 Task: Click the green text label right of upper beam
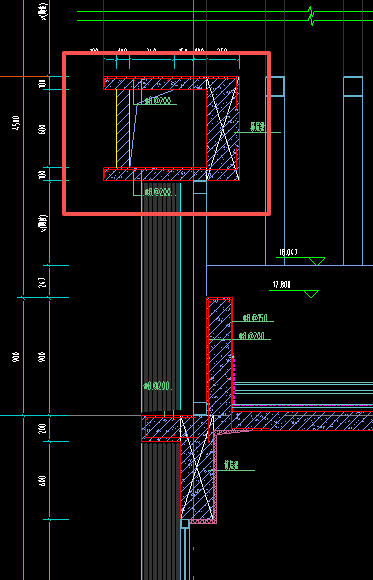click(x=257, y=128)
